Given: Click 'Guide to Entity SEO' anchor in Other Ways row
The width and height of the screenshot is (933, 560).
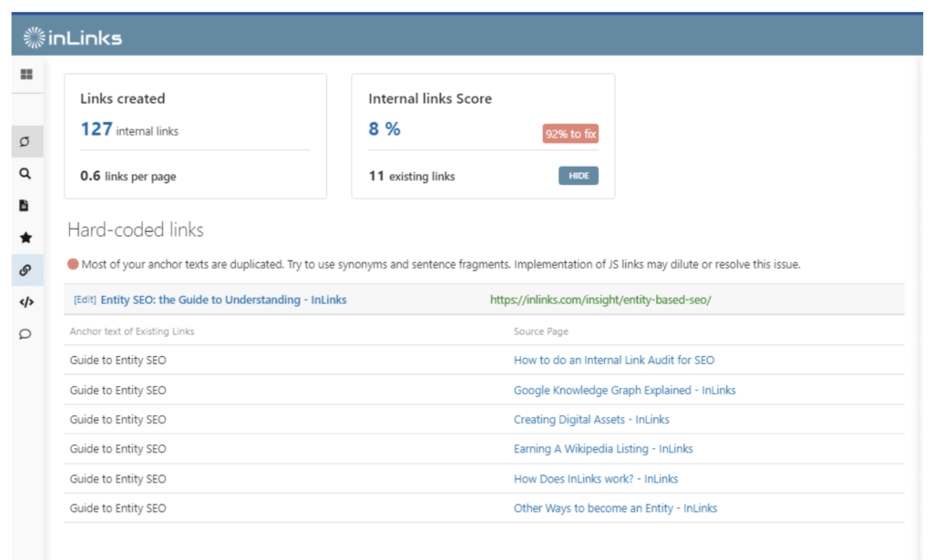Looking at the screenshot, I should (x=118, y=508).
